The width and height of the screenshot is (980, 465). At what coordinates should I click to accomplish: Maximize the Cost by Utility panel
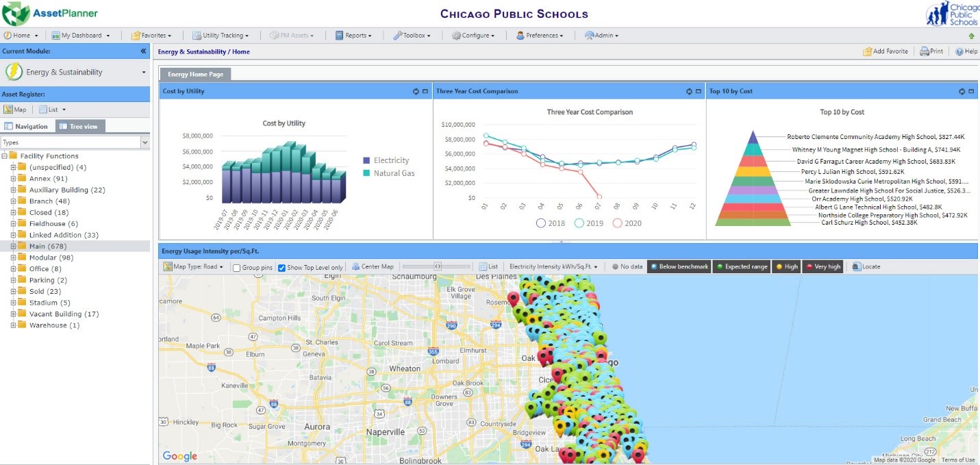coord(425,91)
